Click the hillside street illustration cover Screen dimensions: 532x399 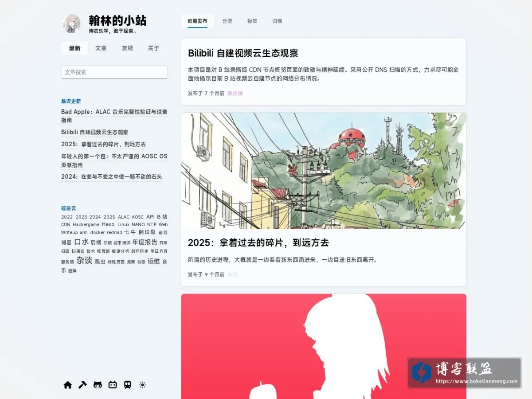(x=324, y=171)
